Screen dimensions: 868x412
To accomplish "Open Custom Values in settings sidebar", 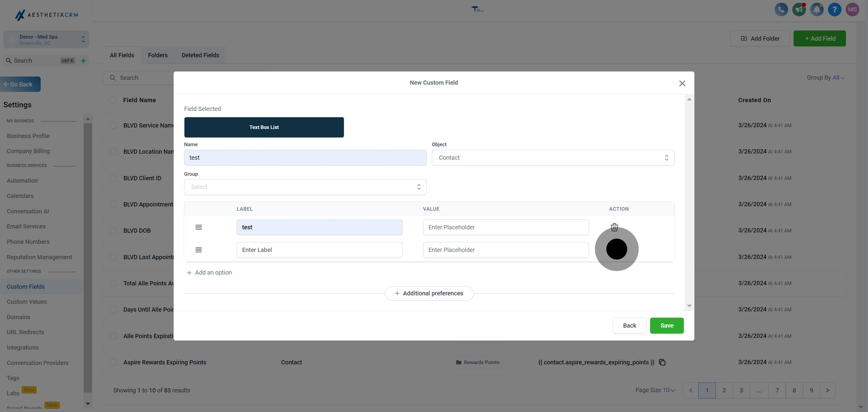I will click(x=27, y=302).
